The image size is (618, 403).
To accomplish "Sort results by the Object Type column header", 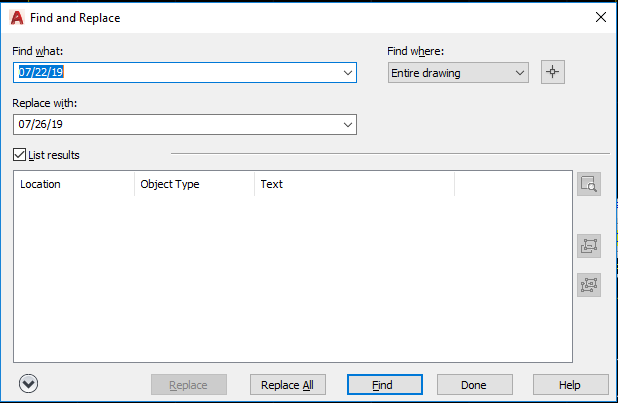I will point(194,184).
